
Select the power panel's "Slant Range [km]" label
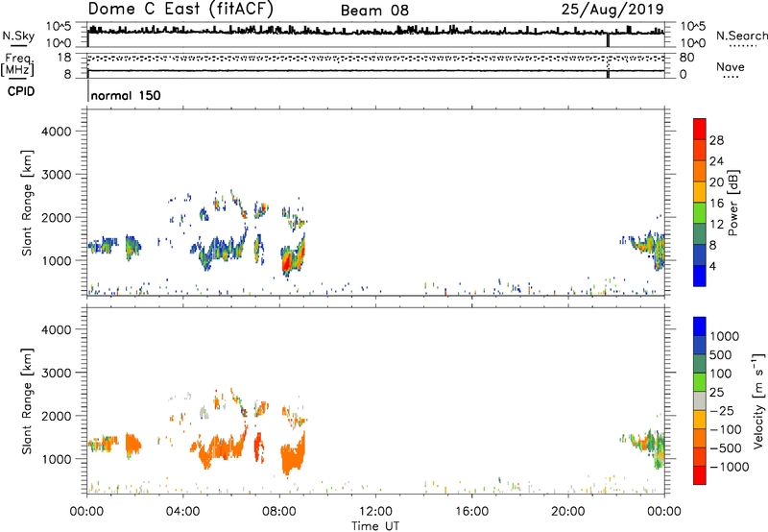pos(27,203)
